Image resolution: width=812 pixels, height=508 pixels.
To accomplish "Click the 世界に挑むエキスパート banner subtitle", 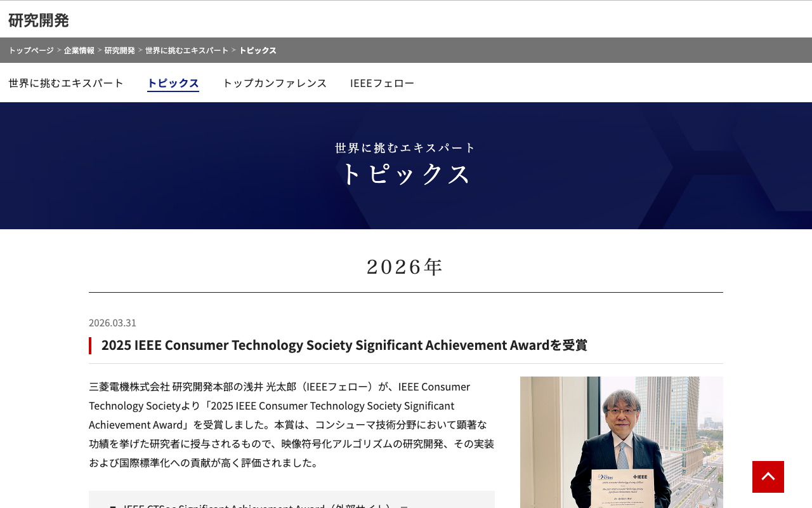I will click(x=406, y=148).
